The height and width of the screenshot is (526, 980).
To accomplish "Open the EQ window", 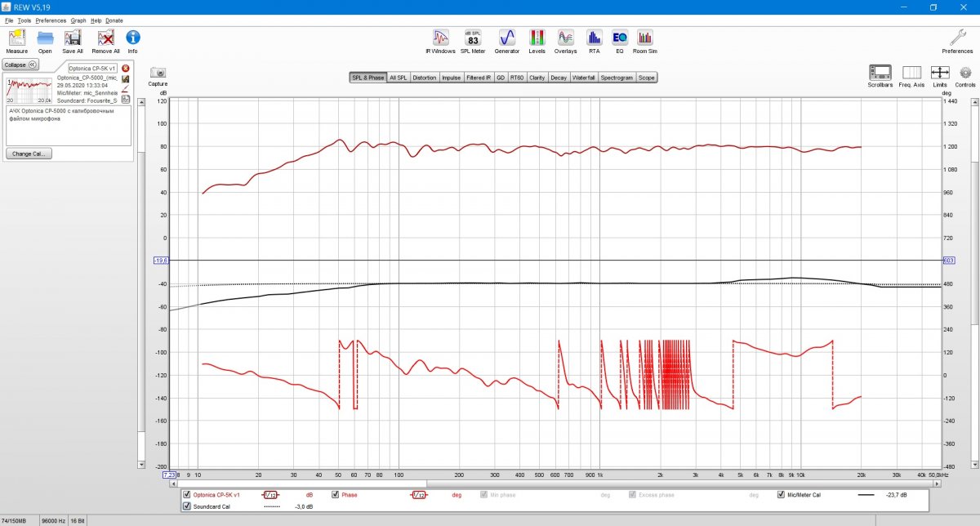I will (x=620, y=41).
